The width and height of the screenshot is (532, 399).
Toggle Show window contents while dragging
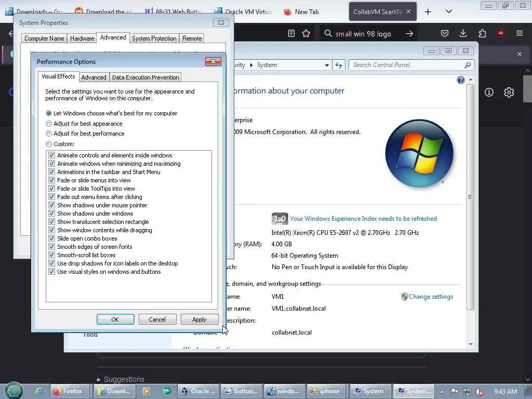tap(51, 230)
